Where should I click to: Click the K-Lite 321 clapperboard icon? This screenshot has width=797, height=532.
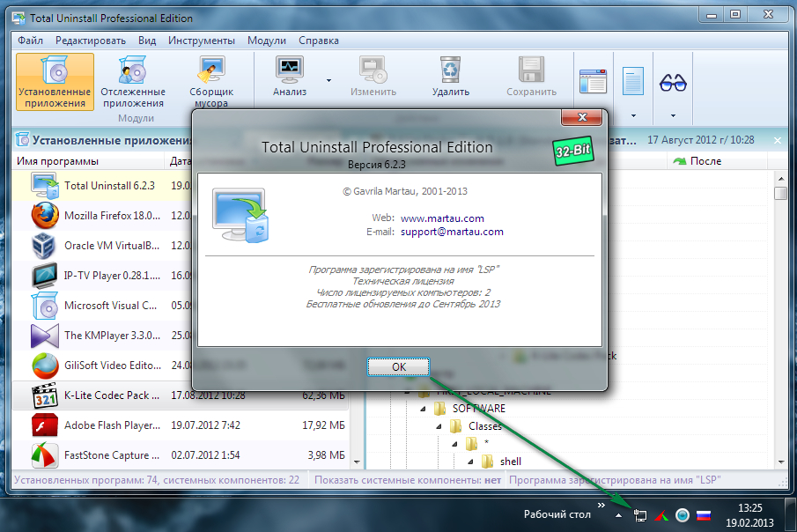[45, 395]
